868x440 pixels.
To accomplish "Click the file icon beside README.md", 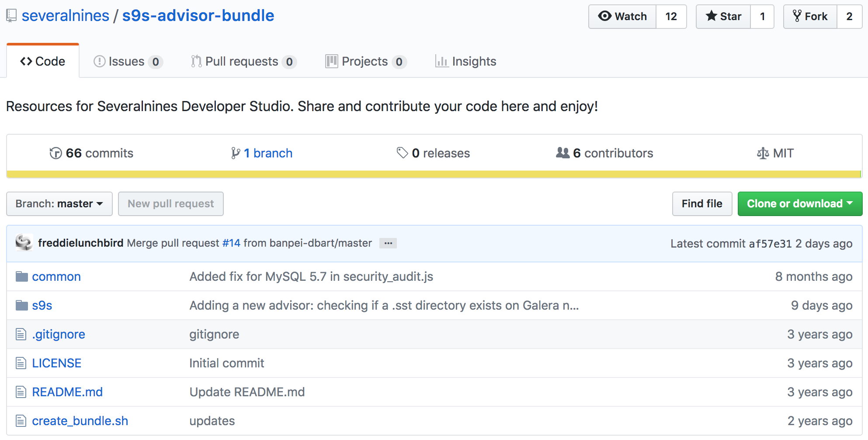I will tap(21, 392).
